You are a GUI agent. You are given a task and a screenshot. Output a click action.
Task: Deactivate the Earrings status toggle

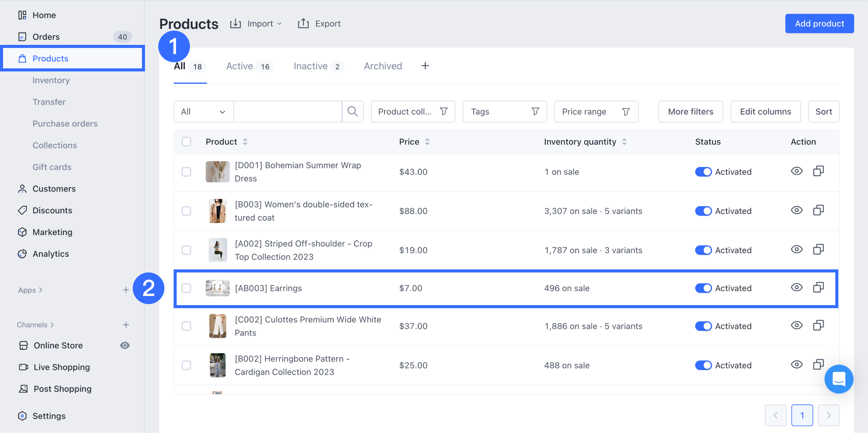(703, 288)
